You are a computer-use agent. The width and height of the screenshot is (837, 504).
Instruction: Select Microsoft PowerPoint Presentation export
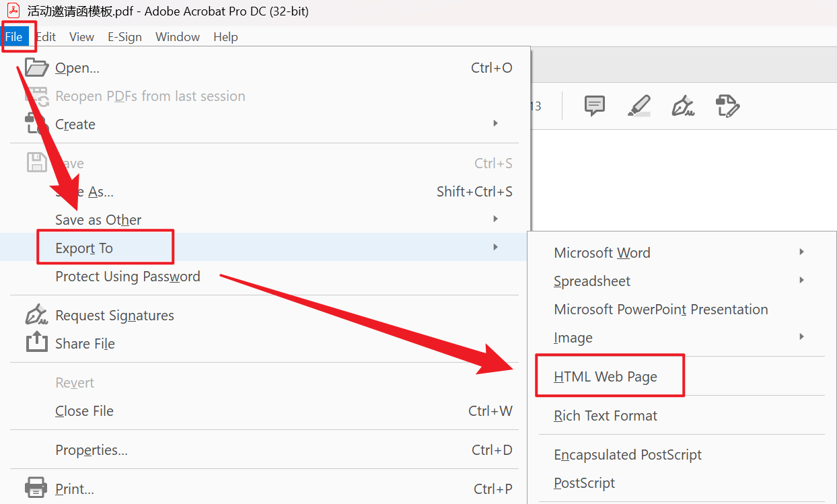661,310
